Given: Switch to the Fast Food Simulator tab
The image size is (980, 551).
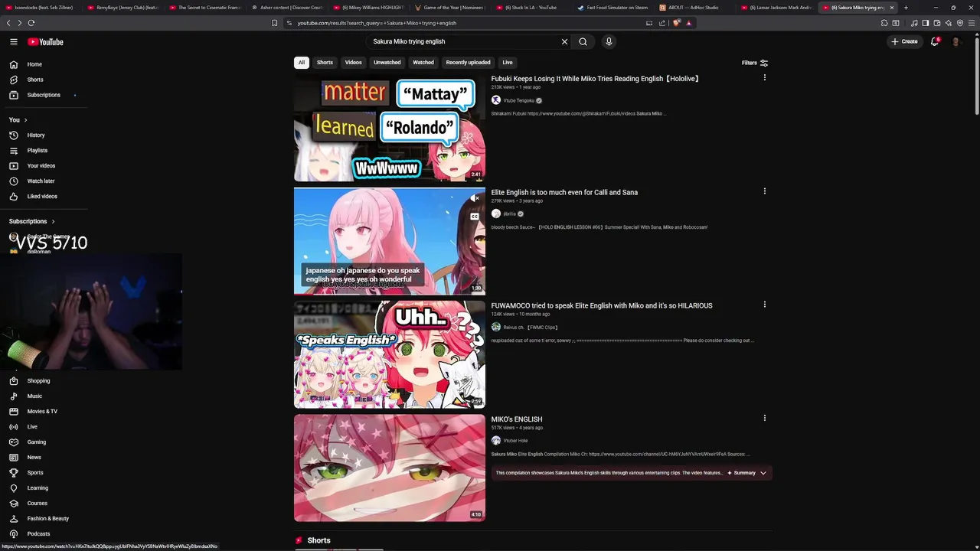Looking at the screenshot, I should coord(613,8).
